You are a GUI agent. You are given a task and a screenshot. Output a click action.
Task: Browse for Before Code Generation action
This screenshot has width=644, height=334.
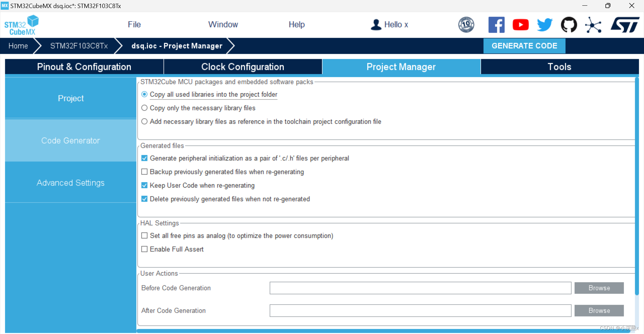pos(599,288)
